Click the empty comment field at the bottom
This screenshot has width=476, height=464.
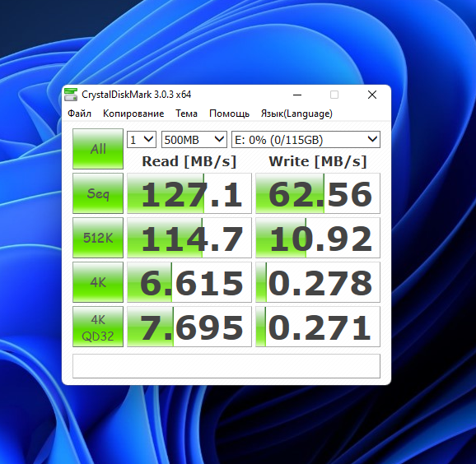[226, 366]
